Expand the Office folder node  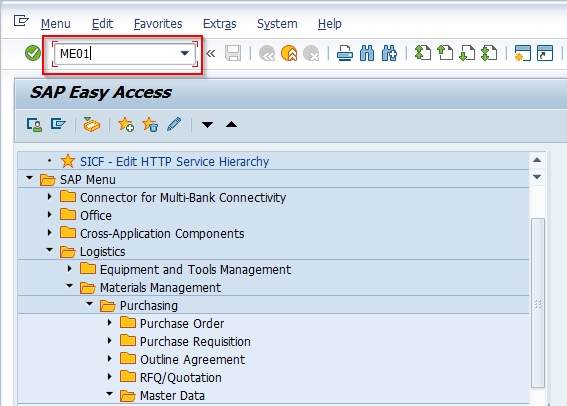(x=50, y=215)
